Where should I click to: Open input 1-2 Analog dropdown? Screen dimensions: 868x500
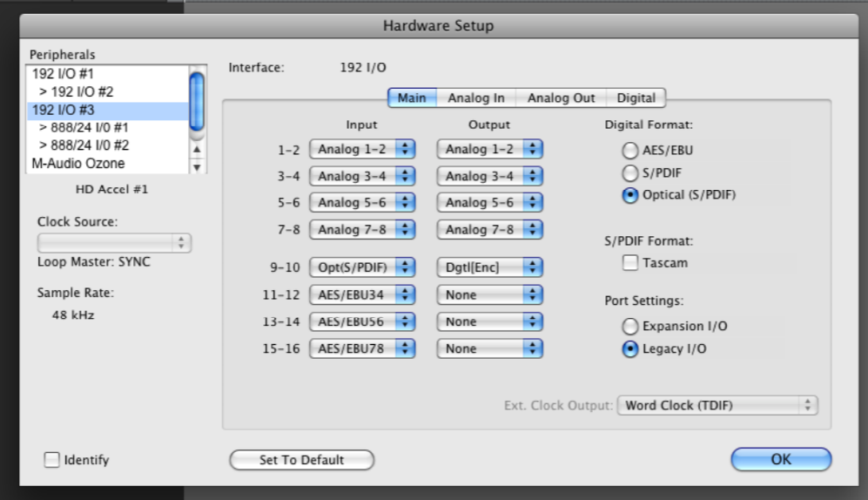[x=361, y=149]
